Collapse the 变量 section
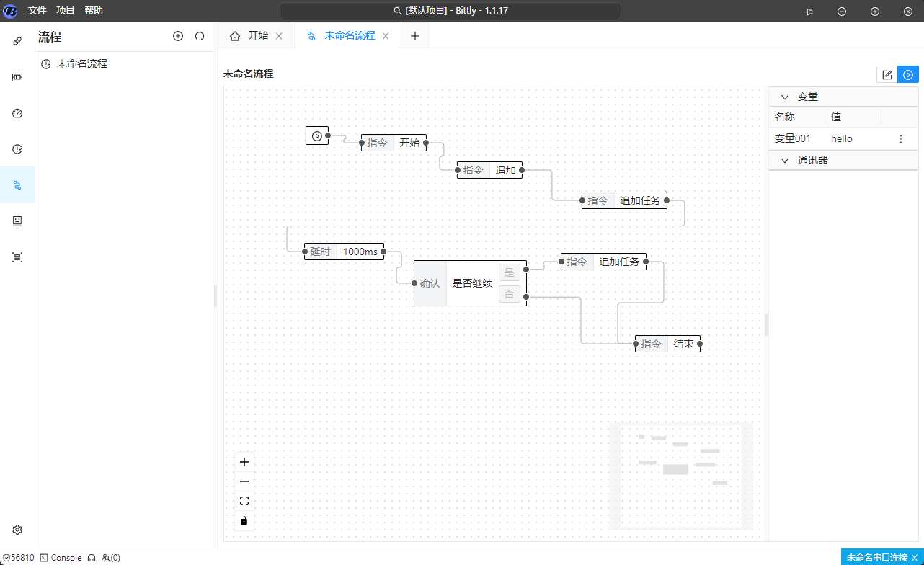Image resolution: width=924 pixels, height=565 pixels. point(785,97)
